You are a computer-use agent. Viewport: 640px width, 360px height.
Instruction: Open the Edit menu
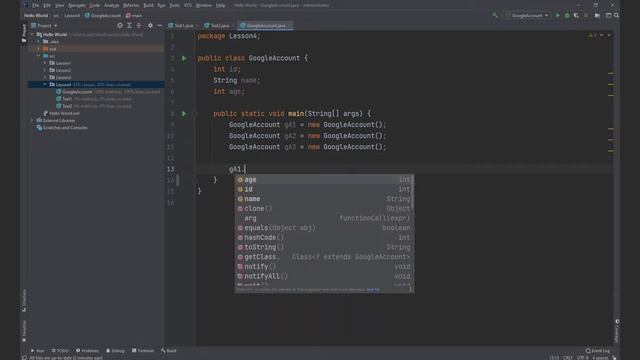pyautogui.click(x=47, y=5)
